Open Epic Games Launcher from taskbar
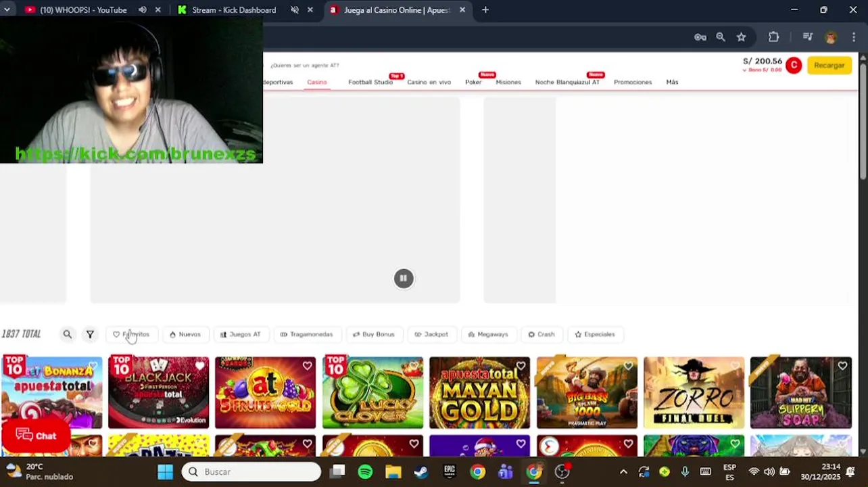This screenshot has width=868, height=487. 450,471
